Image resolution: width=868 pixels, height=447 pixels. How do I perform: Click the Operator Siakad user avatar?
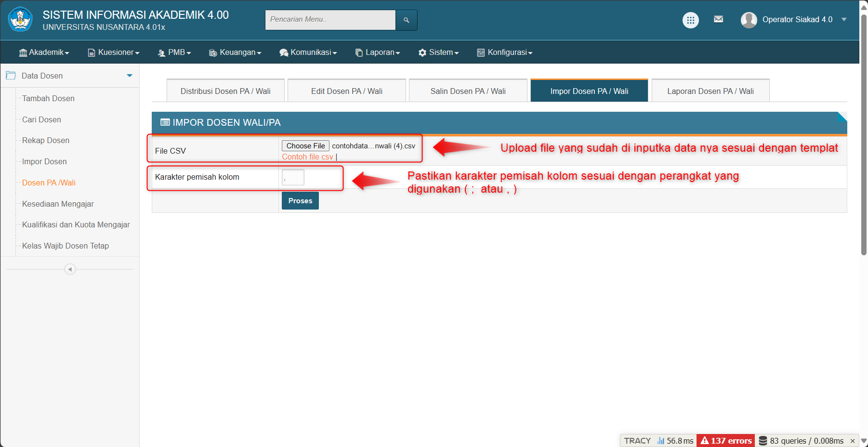[x=749, y=20]
